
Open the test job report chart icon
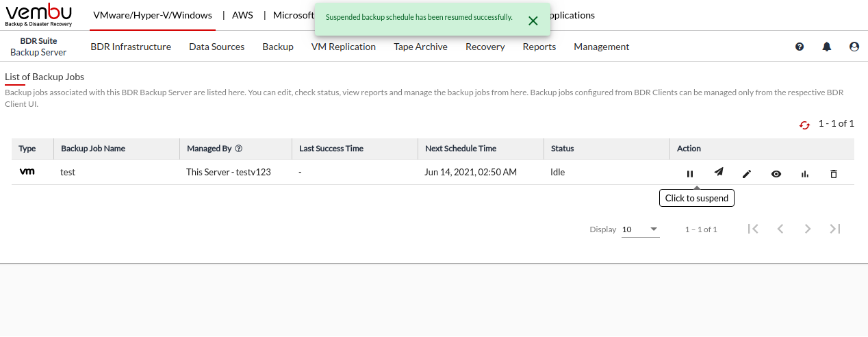[804, 174]
